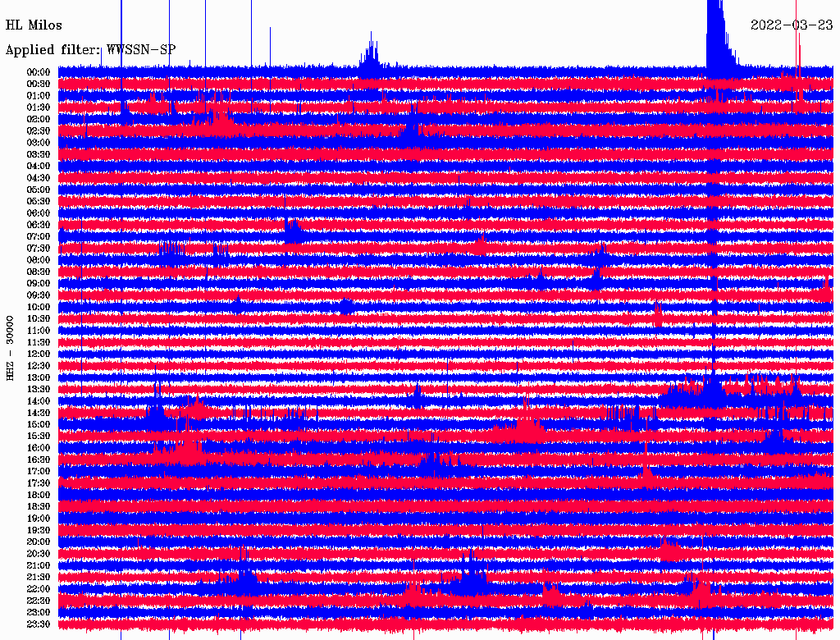Select the 01:00 time label
840x640 pixels.
(x=39, y=95)
